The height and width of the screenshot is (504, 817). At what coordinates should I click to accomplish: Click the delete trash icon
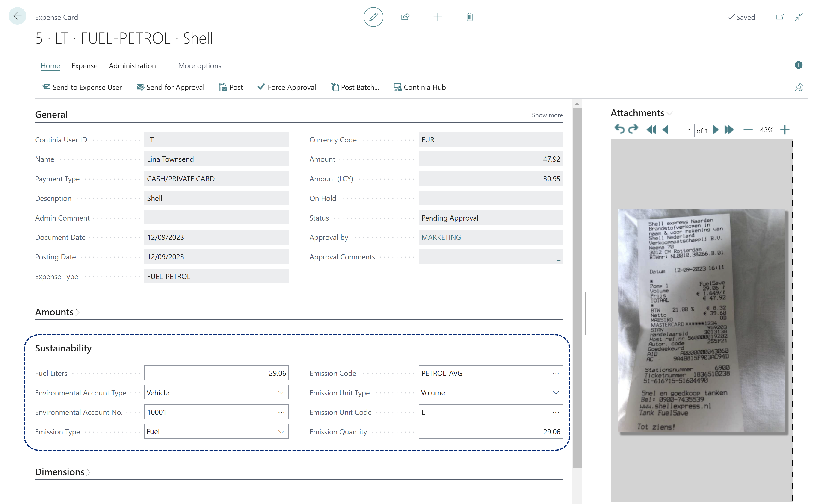point(470,16)
